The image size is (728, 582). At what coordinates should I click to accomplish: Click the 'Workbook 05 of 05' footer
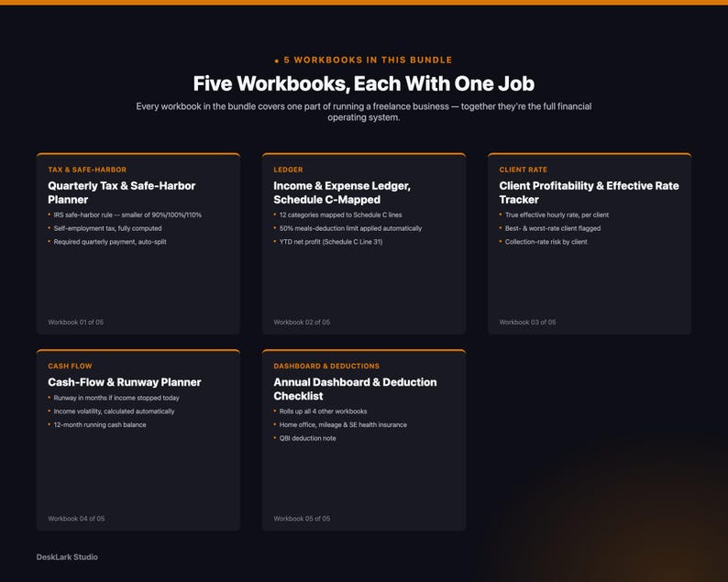(x=302, y=519)
